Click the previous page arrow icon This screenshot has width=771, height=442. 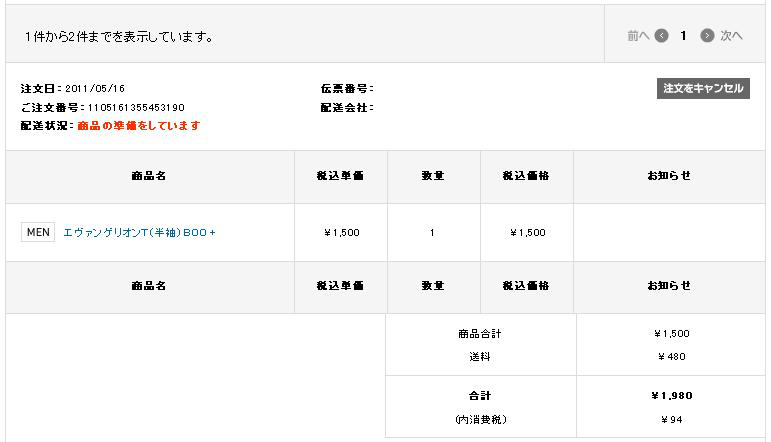(661, 36)
